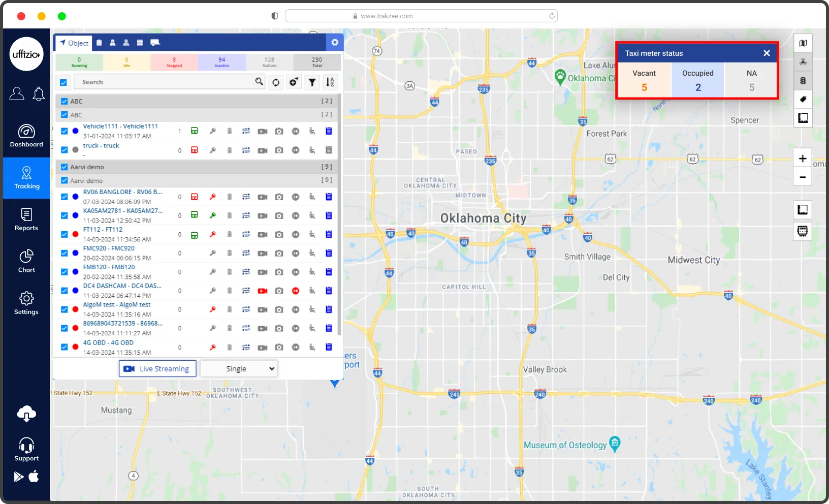Open the gear settings icon in object panel header
The height and width of the screenshot is (504, 829).
tap(335, 43)
